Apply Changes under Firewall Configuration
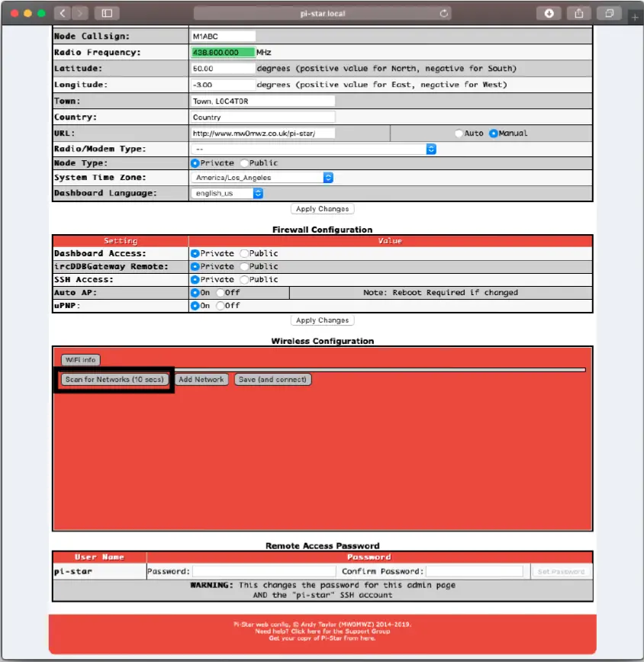The width and height of the screenshot is (644, 662). pos(322,320)
